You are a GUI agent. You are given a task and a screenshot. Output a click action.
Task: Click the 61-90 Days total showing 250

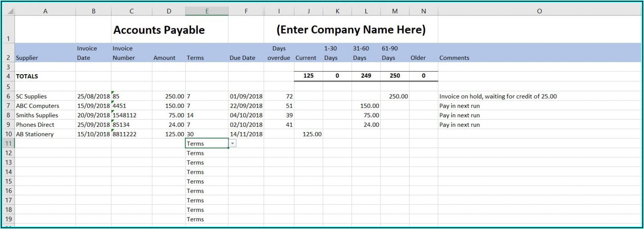(395, 76)
